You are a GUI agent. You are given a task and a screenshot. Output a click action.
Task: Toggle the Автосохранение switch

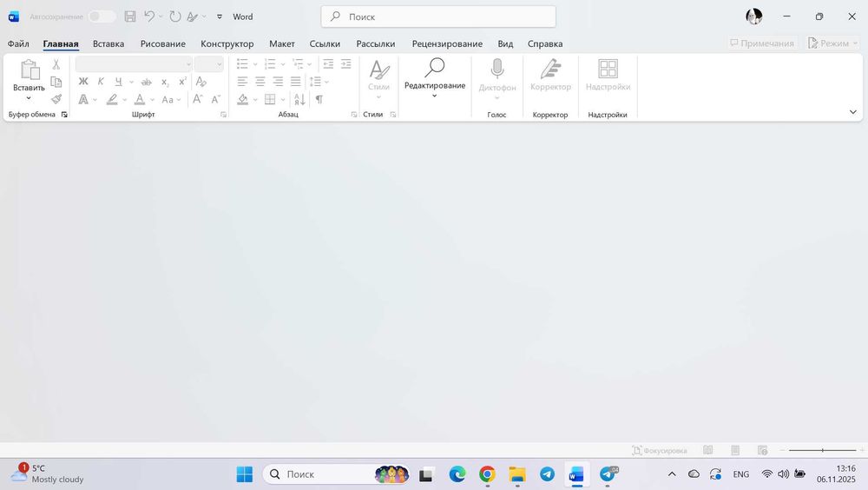coord(102,17)
